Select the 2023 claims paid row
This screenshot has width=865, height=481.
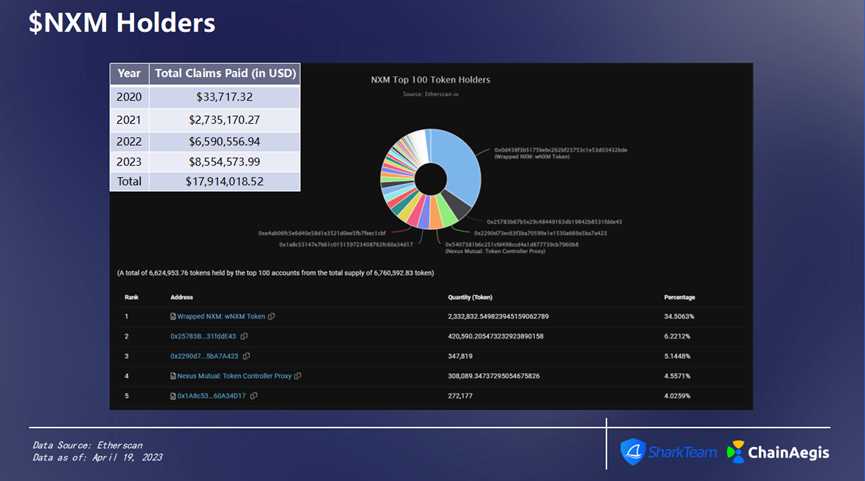(x=205, y=161)
